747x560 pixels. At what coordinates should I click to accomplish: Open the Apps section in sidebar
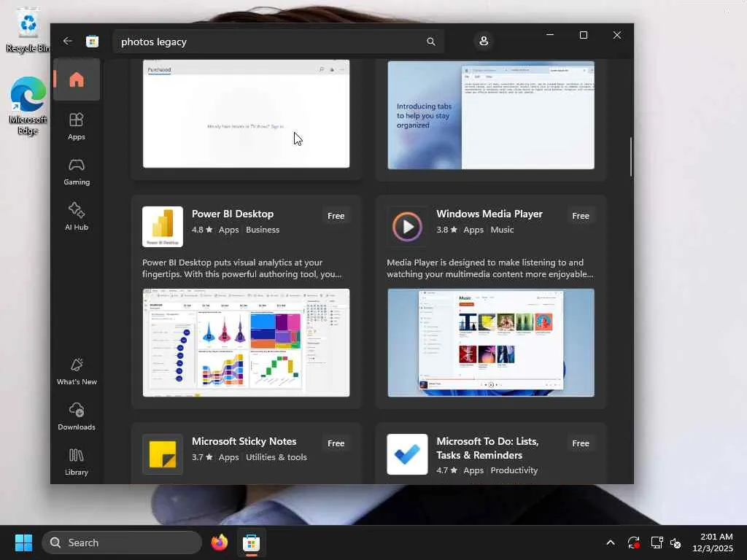coord(76,126)
